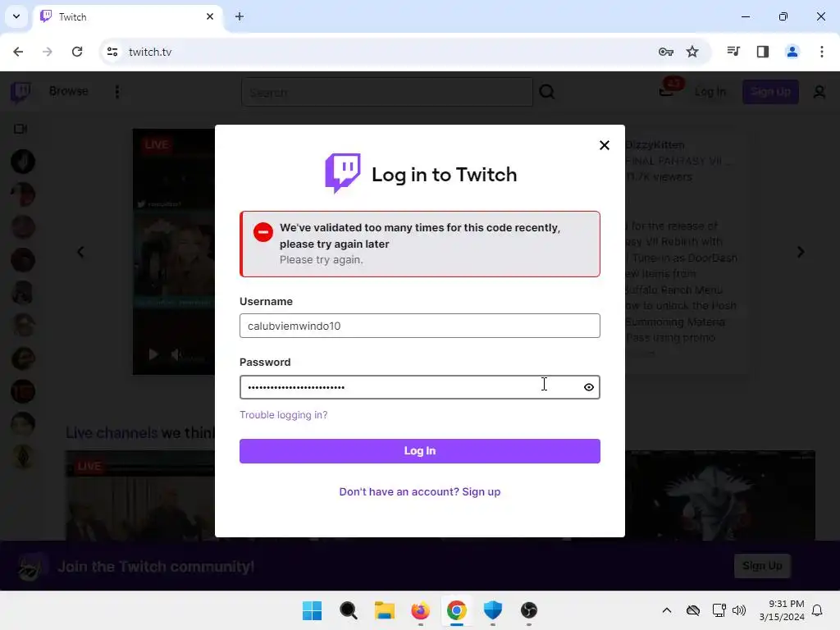Click Log In in the top navbar

(710, 92)
